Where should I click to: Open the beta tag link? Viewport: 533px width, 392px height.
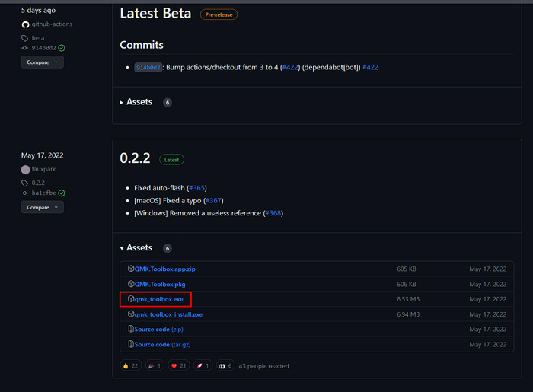click(38, 38)
